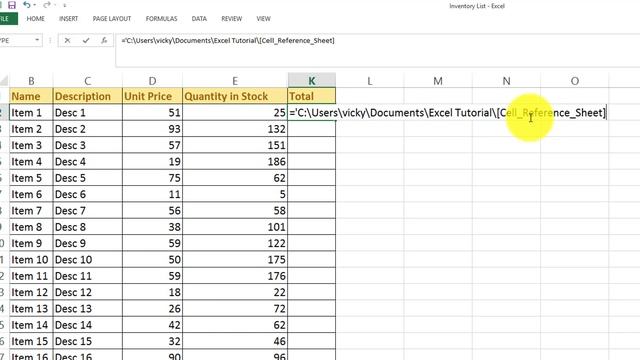Click the Undo arrow icon

tap(27, 5)
